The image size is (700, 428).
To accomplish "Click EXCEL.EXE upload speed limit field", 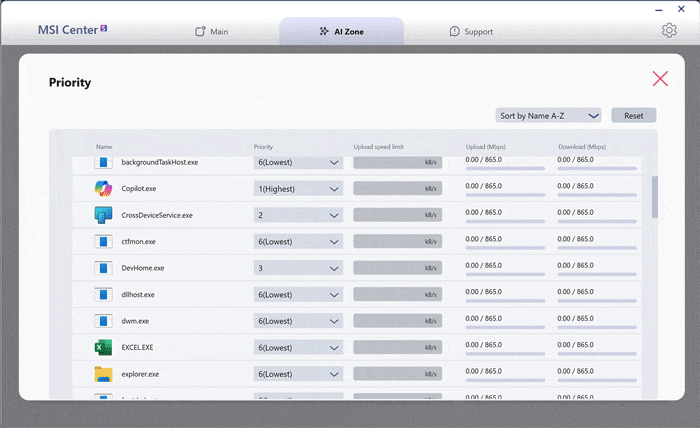I will pyautogui.click(x=397, y=347).
